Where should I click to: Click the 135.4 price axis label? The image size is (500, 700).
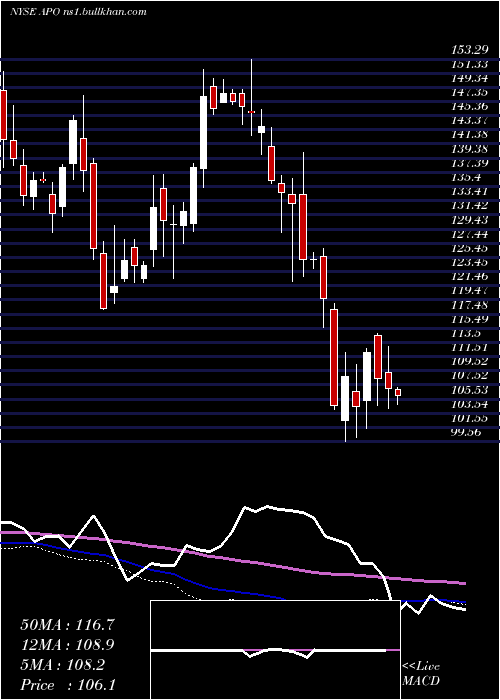466,178
